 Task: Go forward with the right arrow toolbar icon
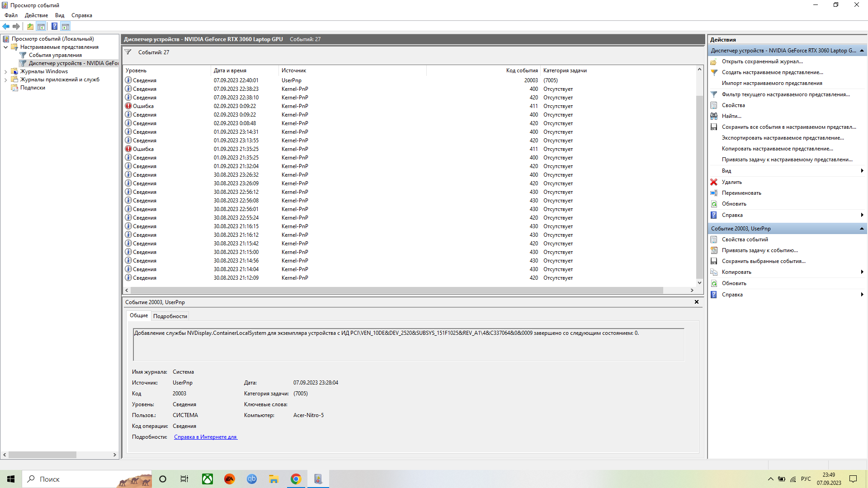[16, 26]
